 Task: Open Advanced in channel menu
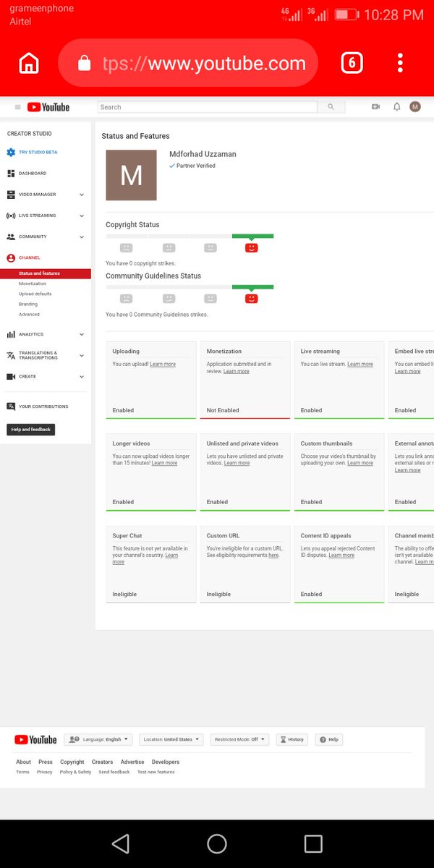30,314
